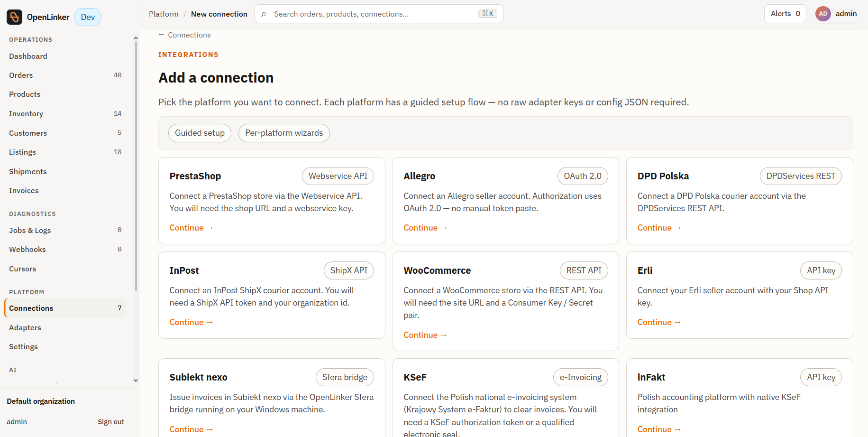Continue with inFakt setup

tap(659, 429)
